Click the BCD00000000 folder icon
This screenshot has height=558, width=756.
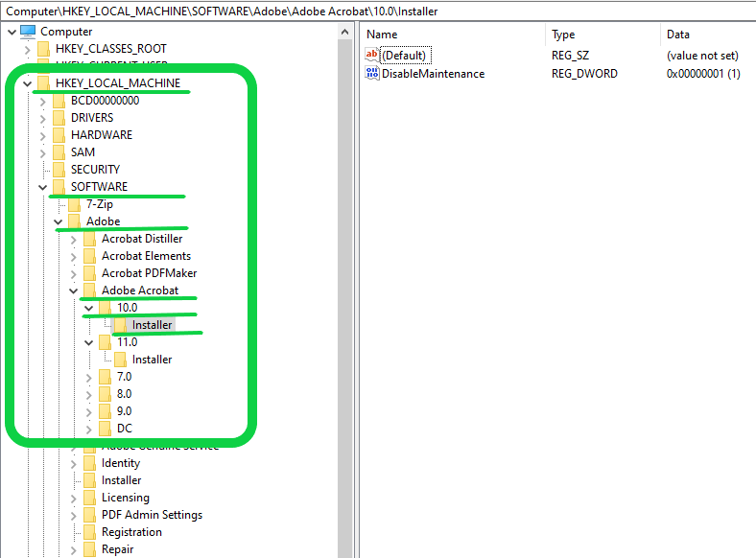coord(59,101)
